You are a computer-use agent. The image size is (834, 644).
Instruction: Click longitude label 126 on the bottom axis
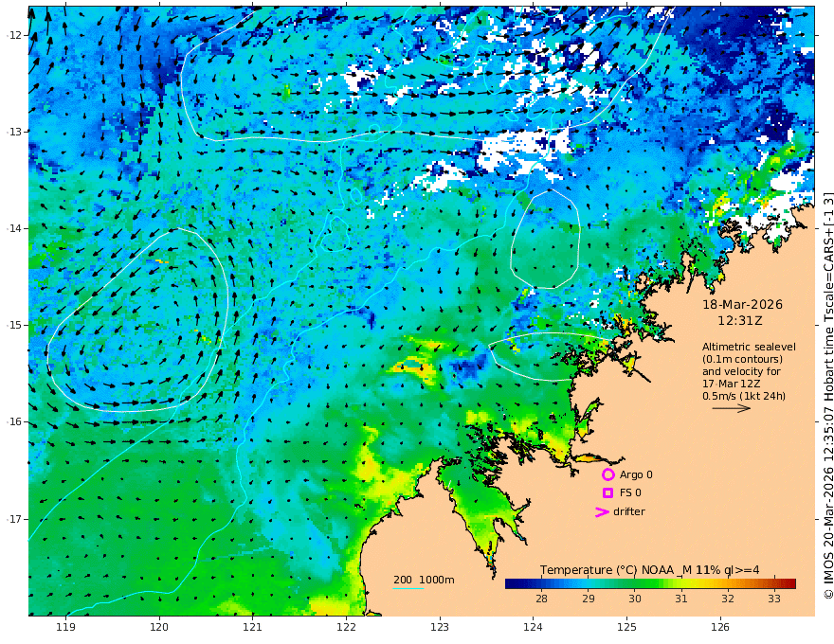point(720,628)
